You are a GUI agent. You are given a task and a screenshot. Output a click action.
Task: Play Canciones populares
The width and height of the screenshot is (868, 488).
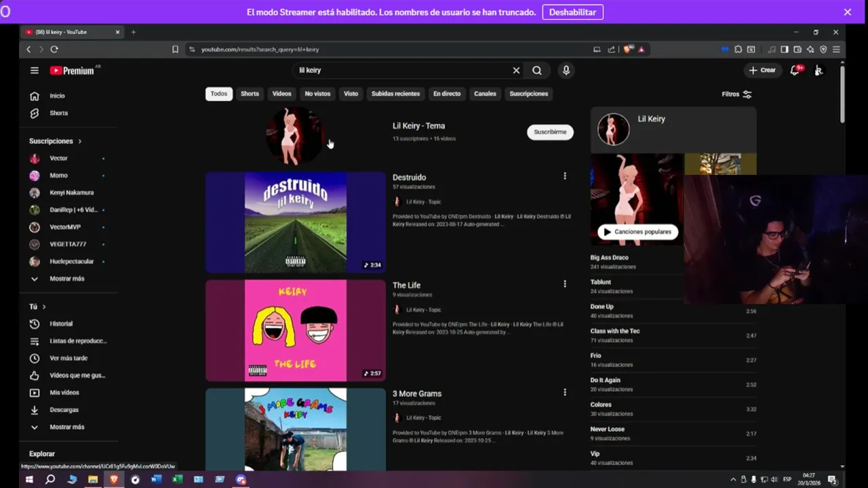click(x=637, y=232)
